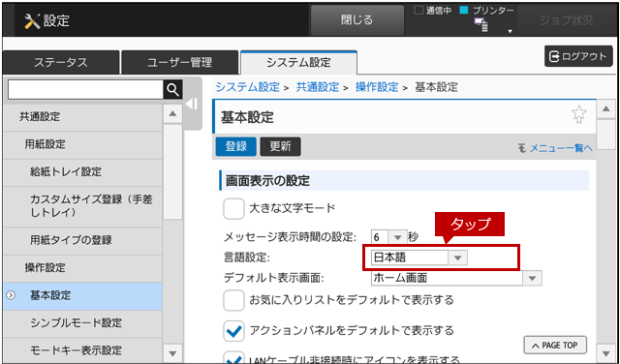Viewport: 620px width, 364px height.
Task: Open カスタムサイズ登録（手差しトレイ） item
Action: [x=82, y=206]
